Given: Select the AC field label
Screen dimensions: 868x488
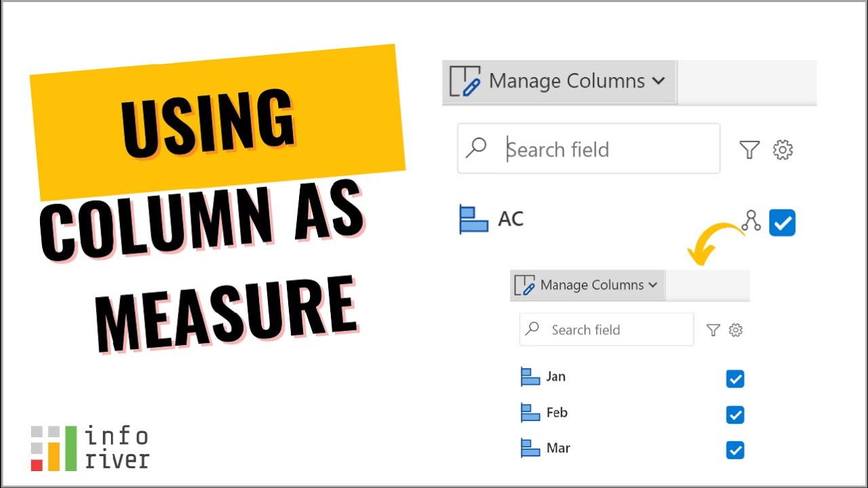Looking at the screenshot, I should [x=511, y=219].
